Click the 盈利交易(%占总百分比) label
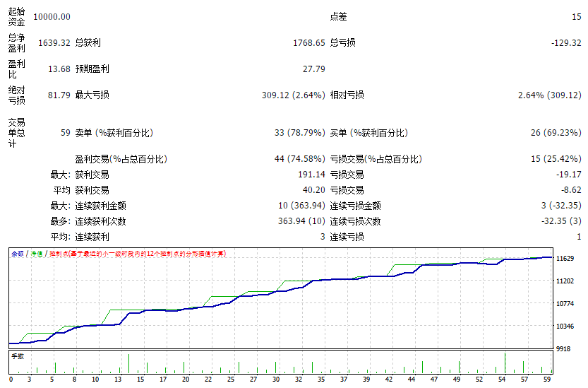 point(121,159)
